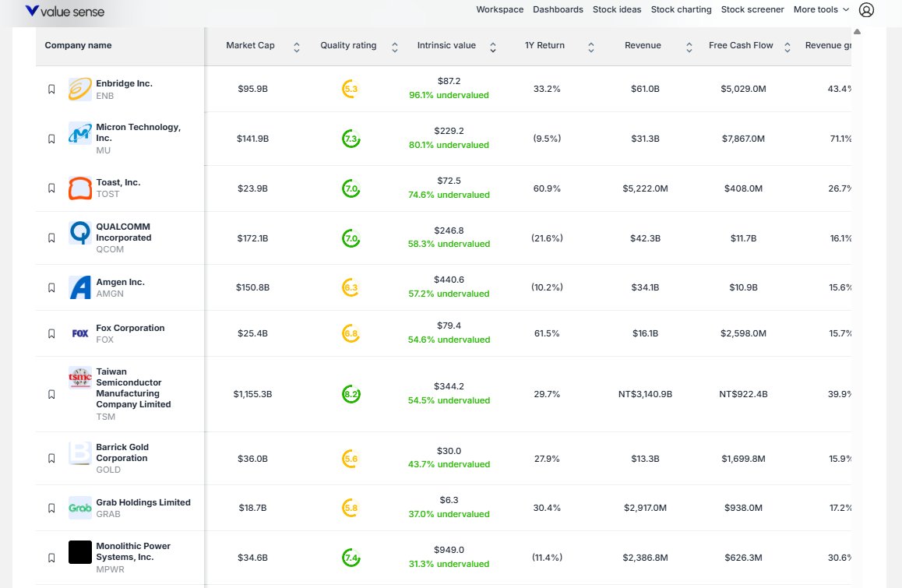Click TSM market cap $1,155.3B
This screenshot has width=902, height=588.
point(252,394)
